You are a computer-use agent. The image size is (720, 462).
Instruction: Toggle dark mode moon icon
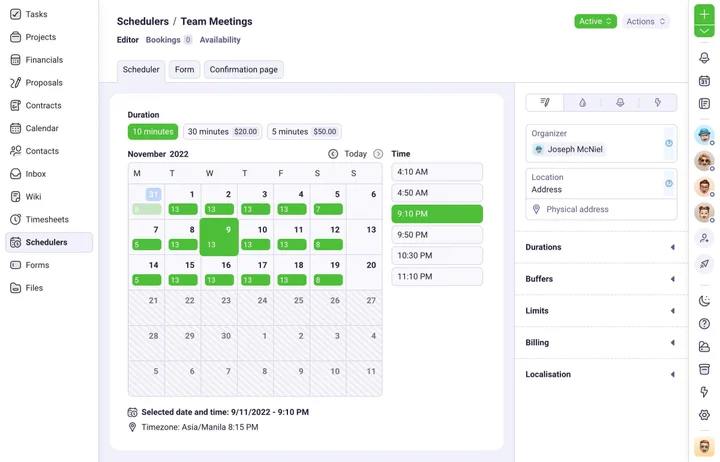(x=704, y=301)
